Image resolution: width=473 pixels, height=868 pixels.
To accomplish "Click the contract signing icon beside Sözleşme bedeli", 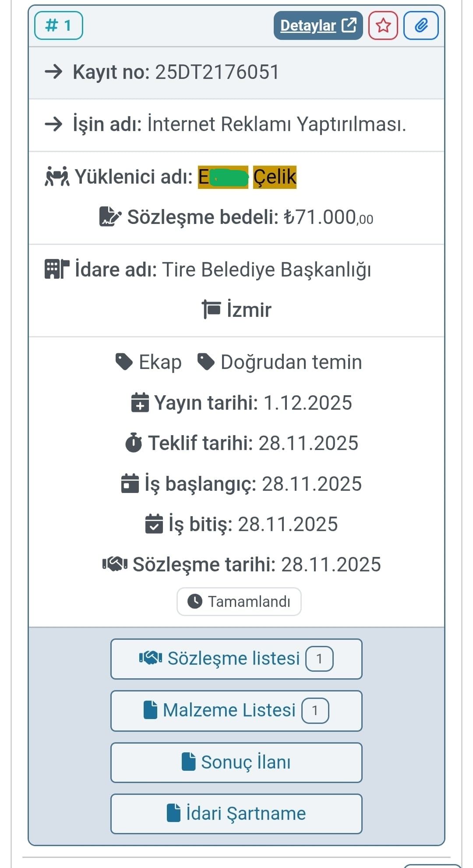I will pyautogui.click(x=109, y=216).
